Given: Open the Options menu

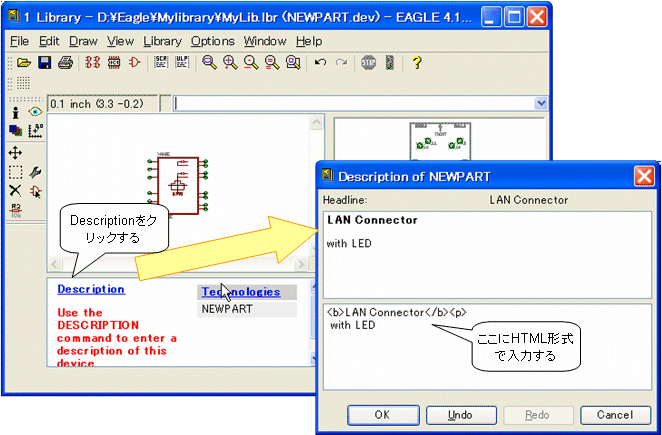Looking at the screenshot, I should [x=212, y=41].
